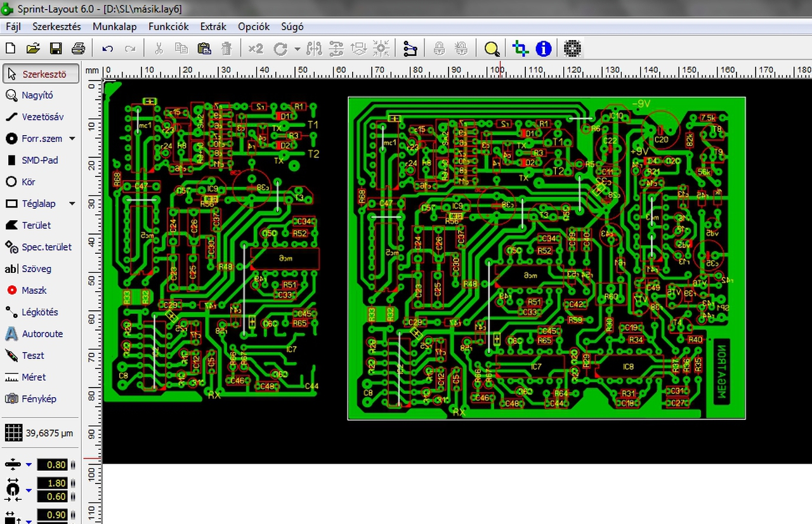Open the track width preset dropdown

pos(29,465)
